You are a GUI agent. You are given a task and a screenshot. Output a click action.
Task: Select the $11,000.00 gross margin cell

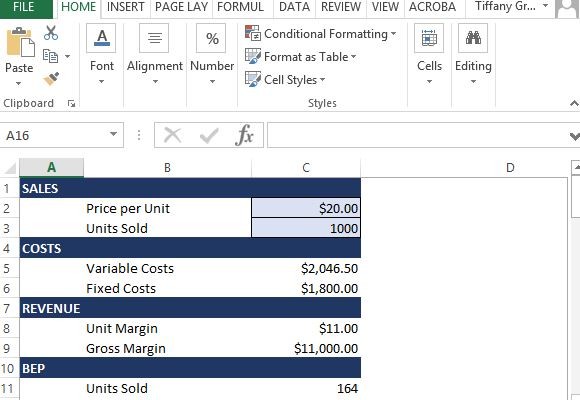(306, 348)
